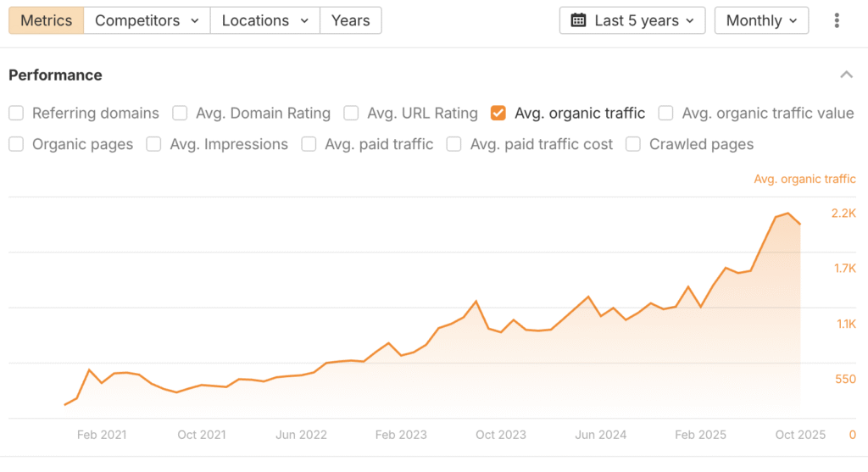The image size is (868, 472).
Task: Open the three-dot more options menu
Action: pos(837,20)
